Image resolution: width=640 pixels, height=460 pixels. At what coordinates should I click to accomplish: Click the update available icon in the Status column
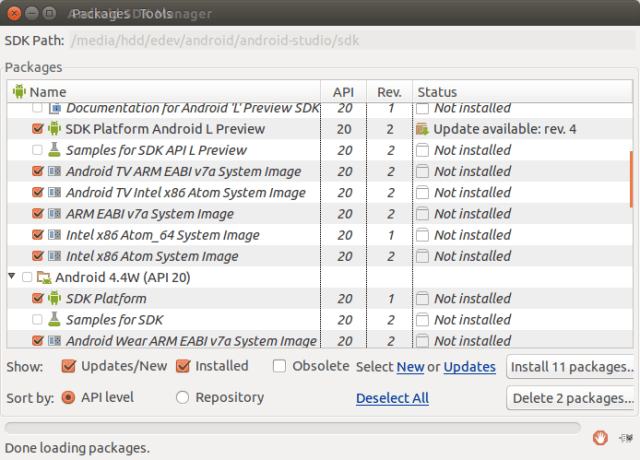(422, 129)
